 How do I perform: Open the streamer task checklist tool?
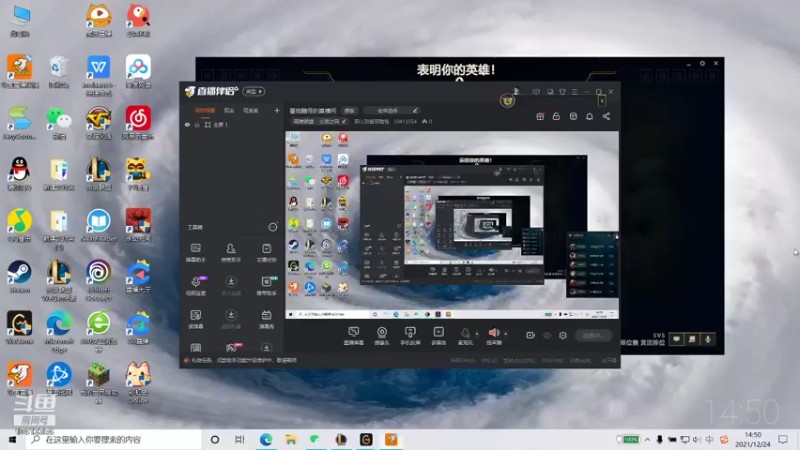pyautogui.click(x=266, y=253)
